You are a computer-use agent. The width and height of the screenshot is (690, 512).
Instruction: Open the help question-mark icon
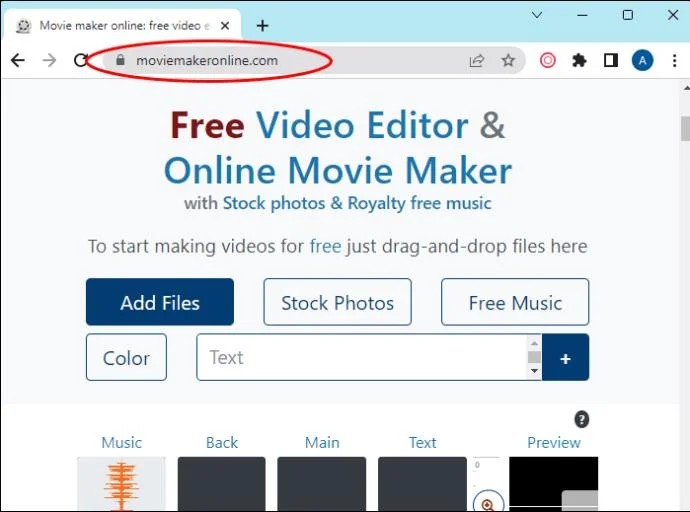tap(581, 419)
